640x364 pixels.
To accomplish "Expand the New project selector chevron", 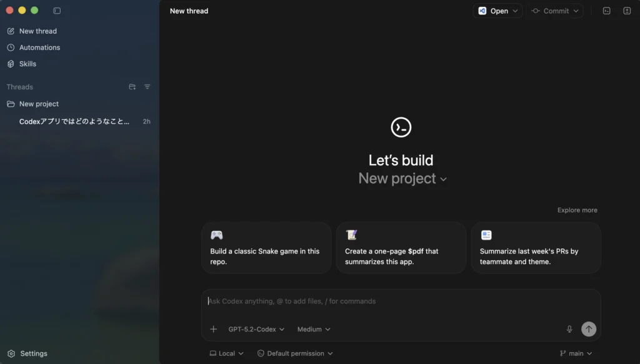I will pos(443,179).
